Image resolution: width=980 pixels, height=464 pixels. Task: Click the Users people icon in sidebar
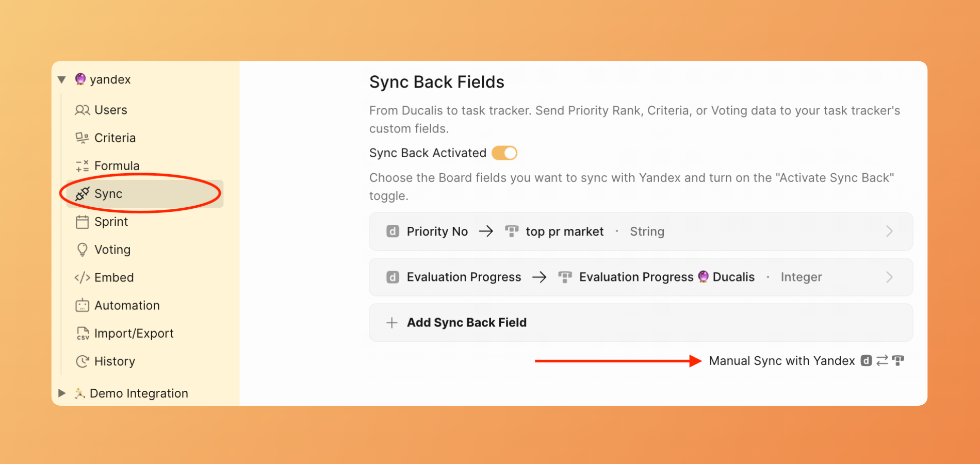tap(82, 110)
